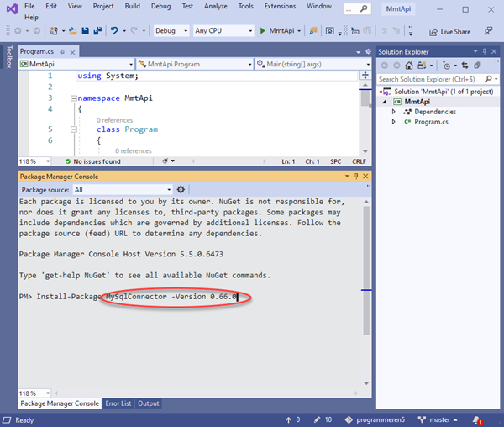Open the File menu
504x427 pixels.
(x=29, y=6)
